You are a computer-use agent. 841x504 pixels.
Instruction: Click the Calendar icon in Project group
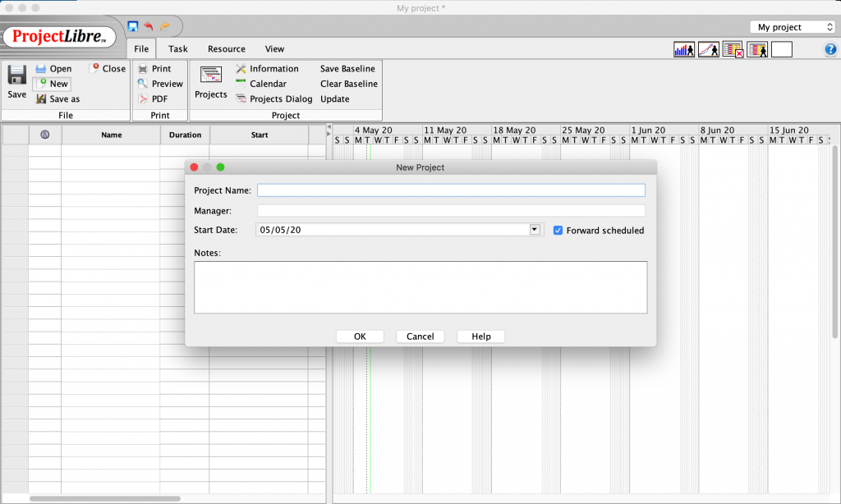tap(241, 84)
